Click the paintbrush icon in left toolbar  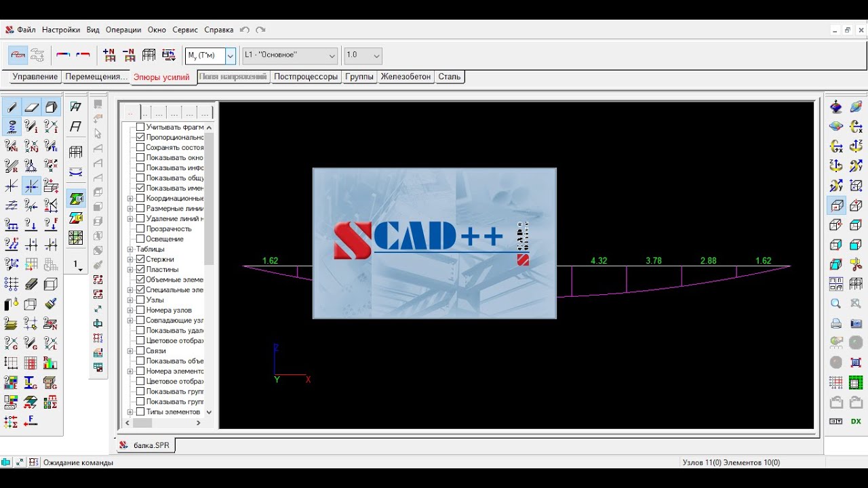(x=51, y=304)
